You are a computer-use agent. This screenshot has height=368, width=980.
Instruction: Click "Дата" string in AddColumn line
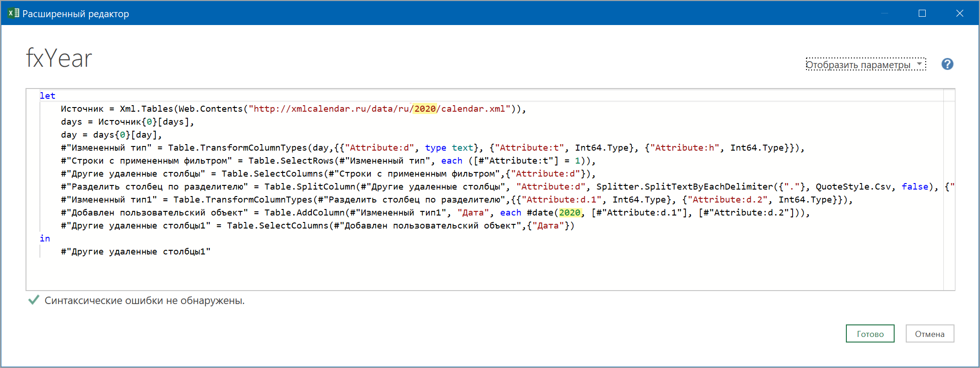point(473,213)
